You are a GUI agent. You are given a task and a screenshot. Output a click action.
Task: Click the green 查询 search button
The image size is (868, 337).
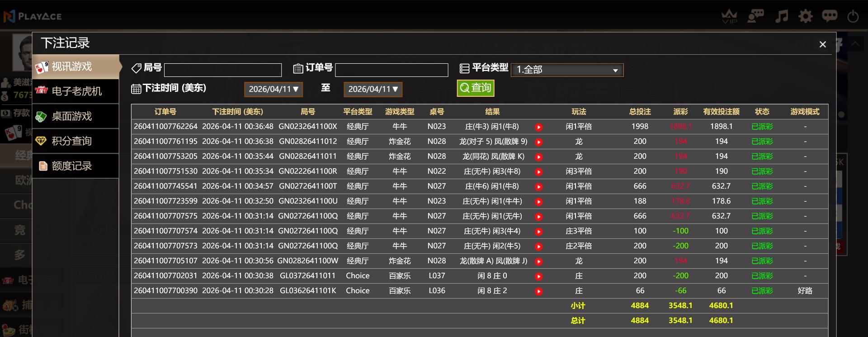pyautogui.click(x=476, y=88)
